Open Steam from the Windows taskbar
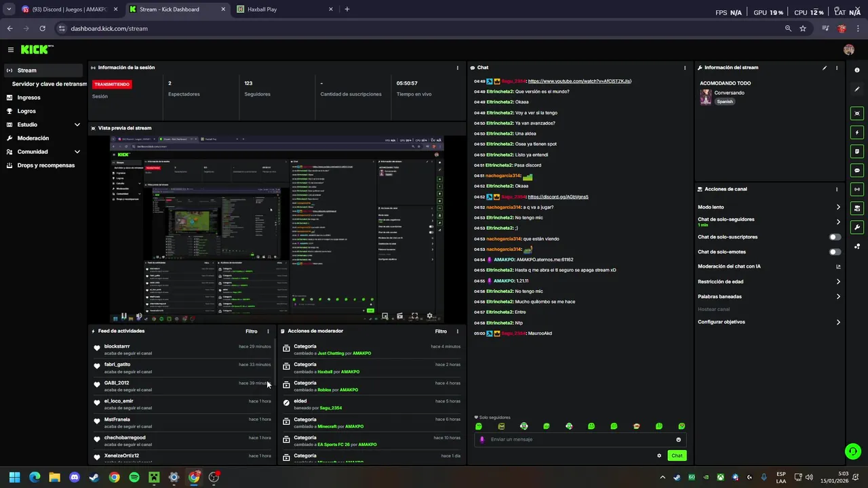Image resolution: width=868 pixels, height=488 pixels. click(94, 477)
